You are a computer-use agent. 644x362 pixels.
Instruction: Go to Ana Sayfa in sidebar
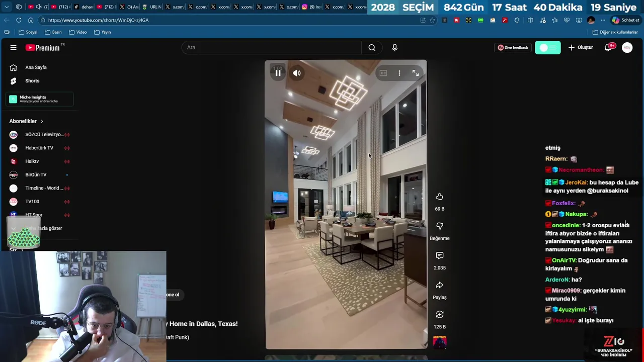[36, 67]
